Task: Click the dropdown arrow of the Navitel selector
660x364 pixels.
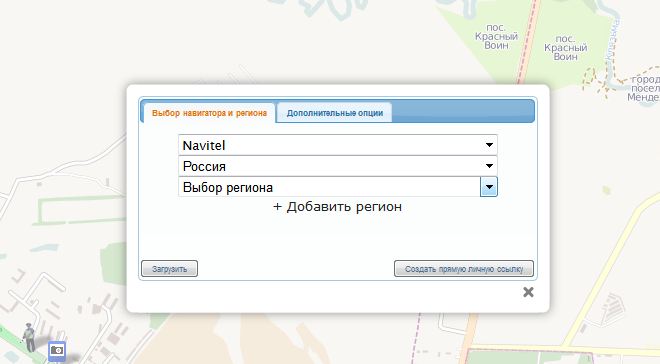Action: tap(489, 145)
